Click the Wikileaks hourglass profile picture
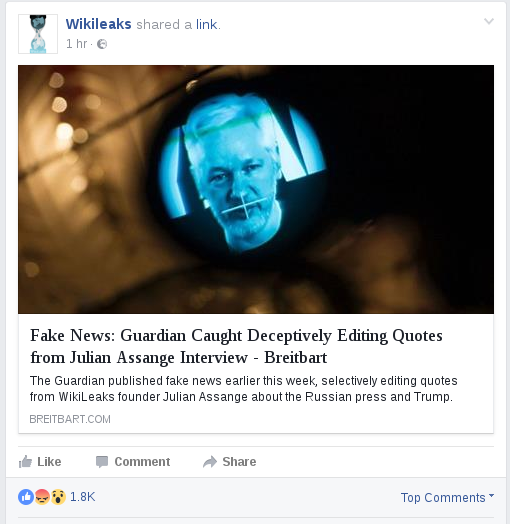The height and width of the screenshot is (524, 510). point(38,34)
